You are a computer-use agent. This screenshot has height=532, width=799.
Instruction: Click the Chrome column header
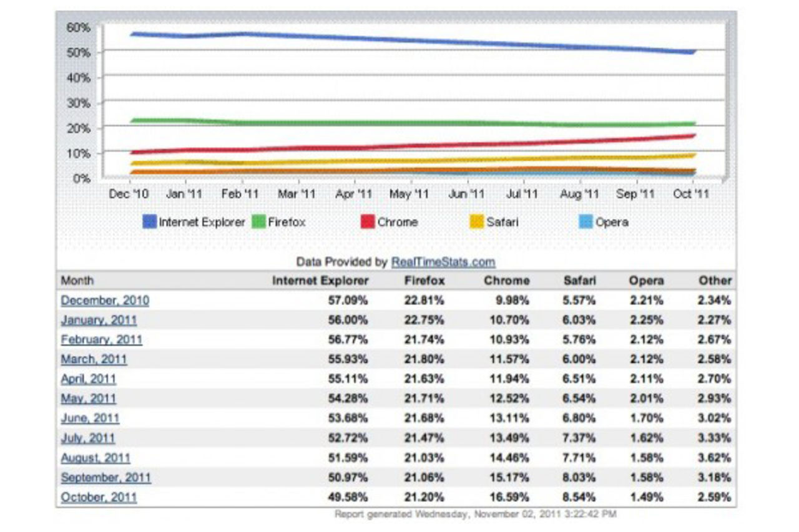tap(507, 280)
